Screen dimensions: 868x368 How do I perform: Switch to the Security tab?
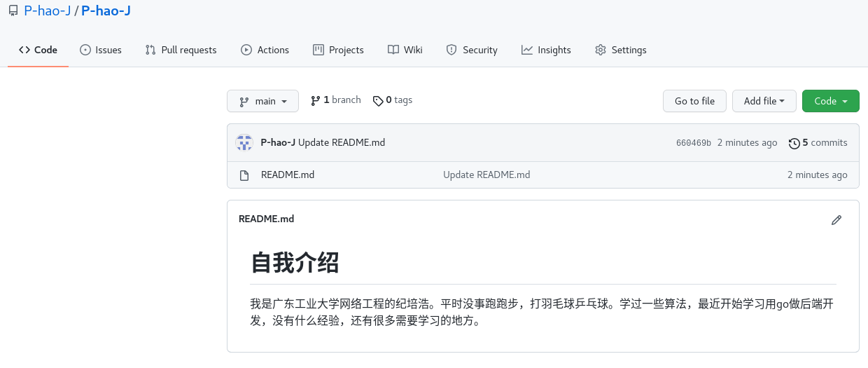[x=471, y=50]
